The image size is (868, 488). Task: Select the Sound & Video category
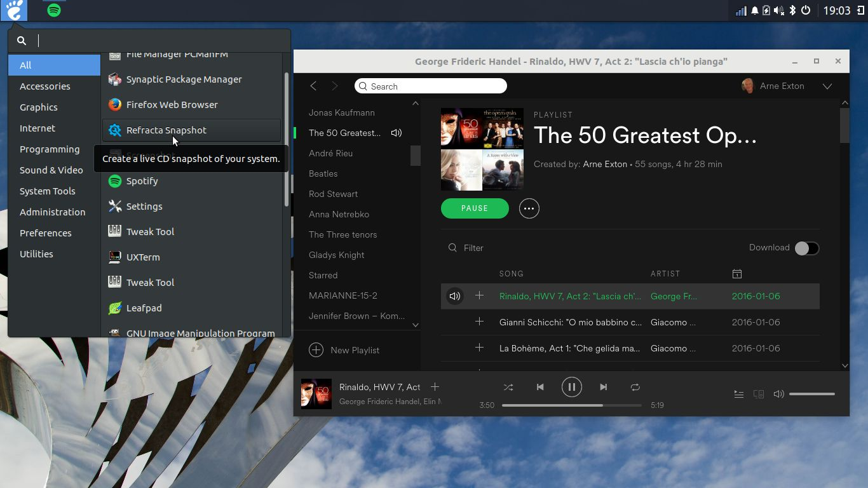click(x=54, y=170)
